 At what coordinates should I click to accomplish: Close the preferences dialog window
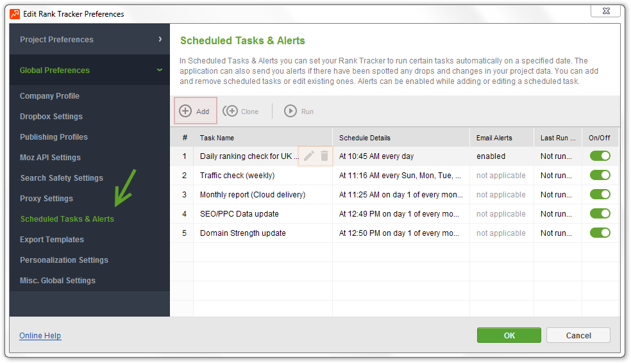[x=605, y=11]
